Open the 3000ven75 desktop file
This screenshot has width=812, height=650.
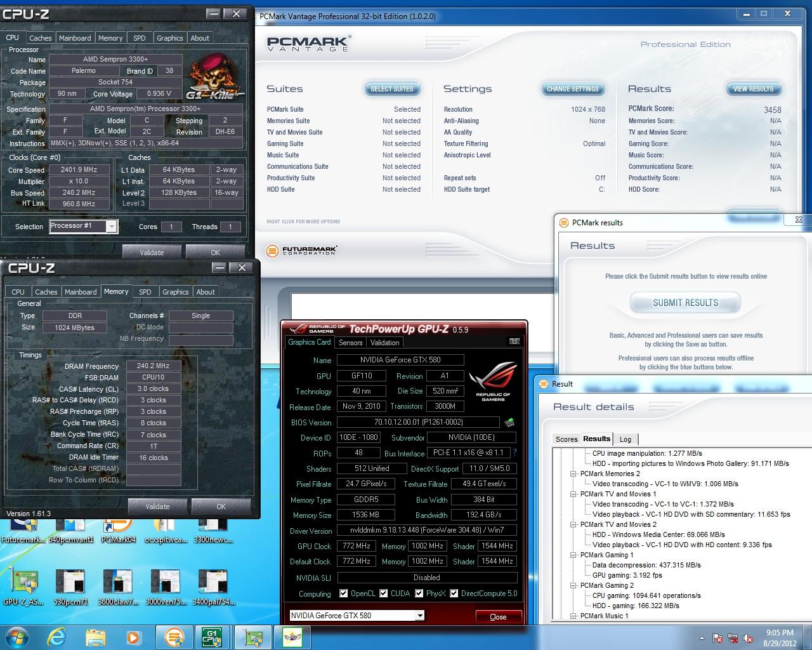tap(165, 587)
